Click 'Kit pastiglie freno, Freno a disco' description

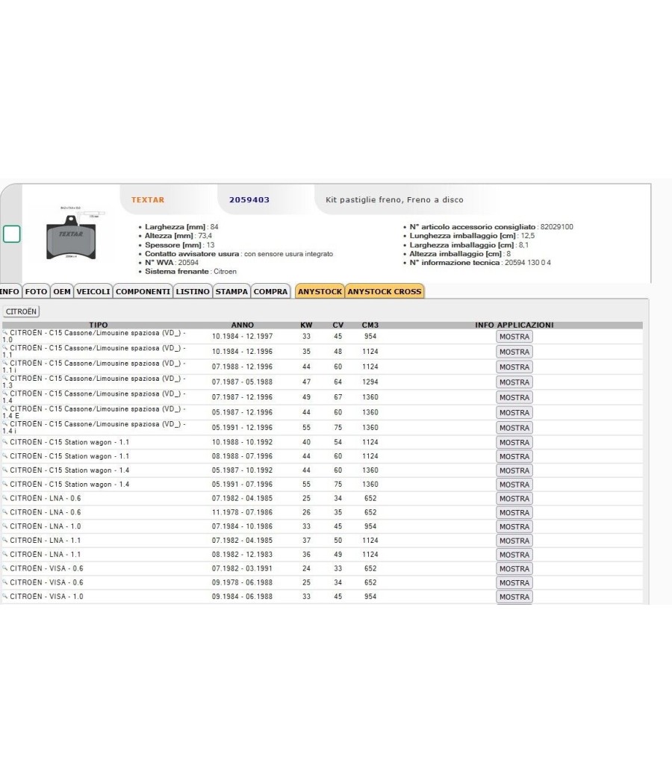click(x=394, y=199)
